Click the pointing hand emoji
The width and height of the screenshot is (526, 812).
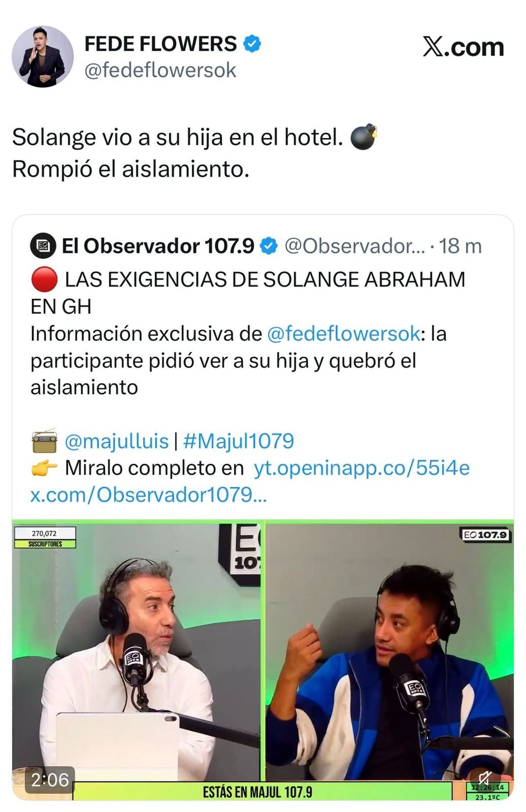44,468
